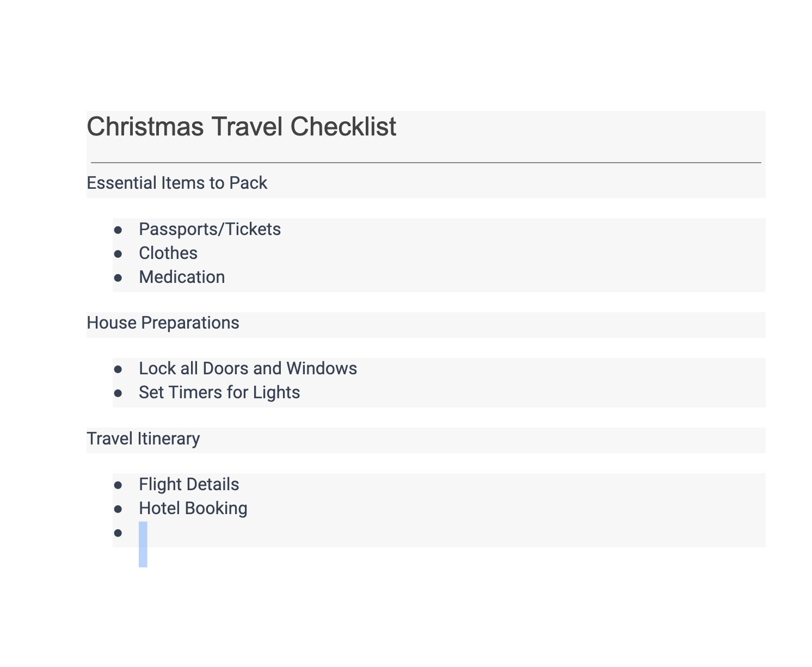The image size is (812, 667).
Task: Click the Christmas Travel Checklist title
Action: click(242, 127)
